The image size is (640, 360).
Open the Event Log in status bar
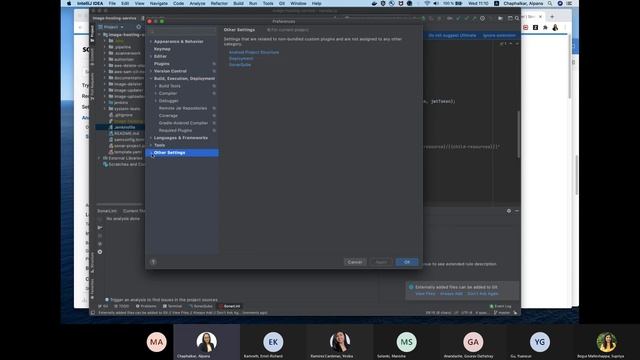(x=500, y=306)
